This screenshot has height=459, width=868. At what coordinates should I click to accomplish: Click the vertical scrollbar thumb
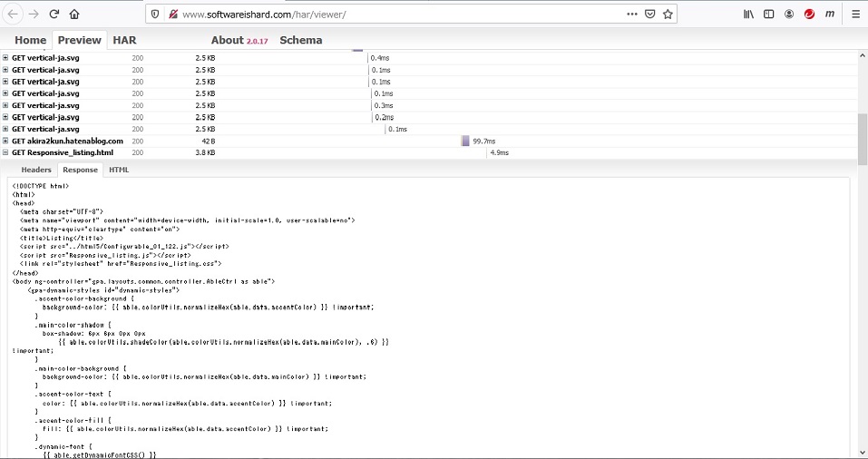[x=863, y=139]
